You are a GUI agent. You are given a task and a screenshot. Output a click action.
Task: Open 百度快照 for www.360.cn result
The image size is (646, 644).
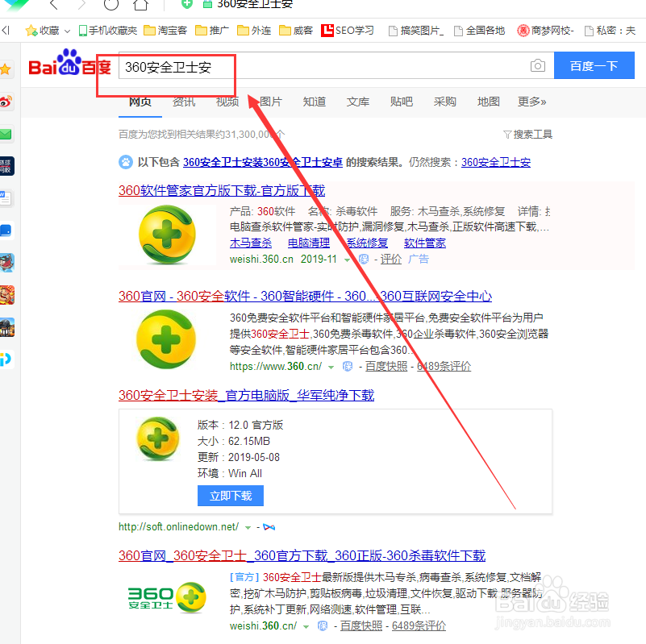pos(386,366)
